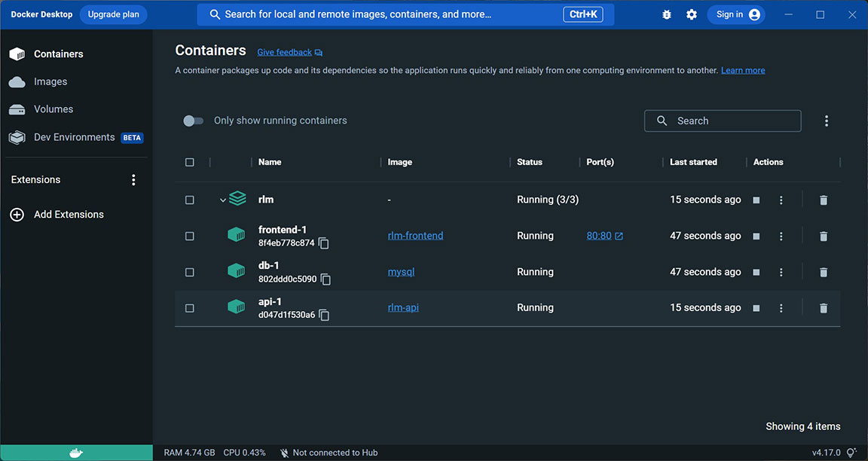
Task: Click the frontend-1 container cube icon
Action: pos(237,235)
